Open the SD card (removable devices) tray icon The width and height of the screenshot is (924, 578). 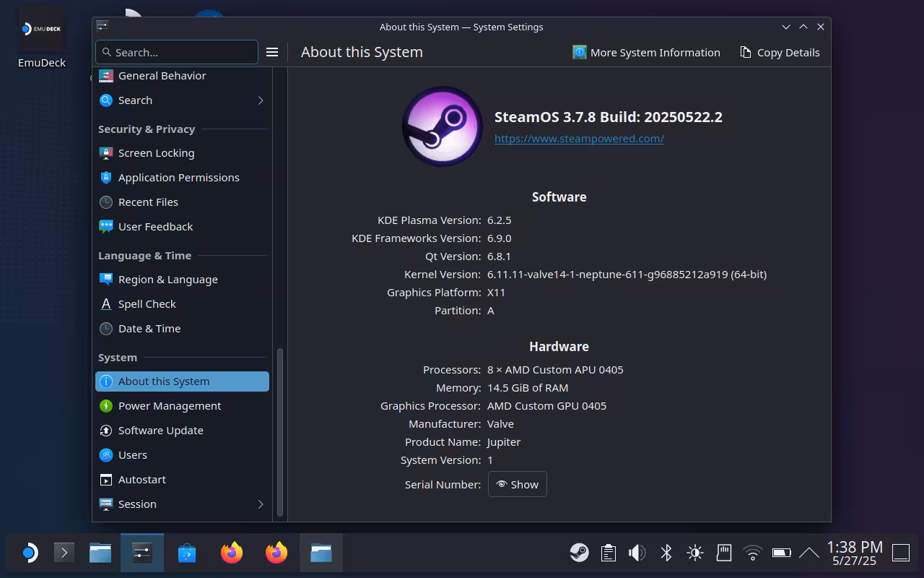[x=724, y=553]
